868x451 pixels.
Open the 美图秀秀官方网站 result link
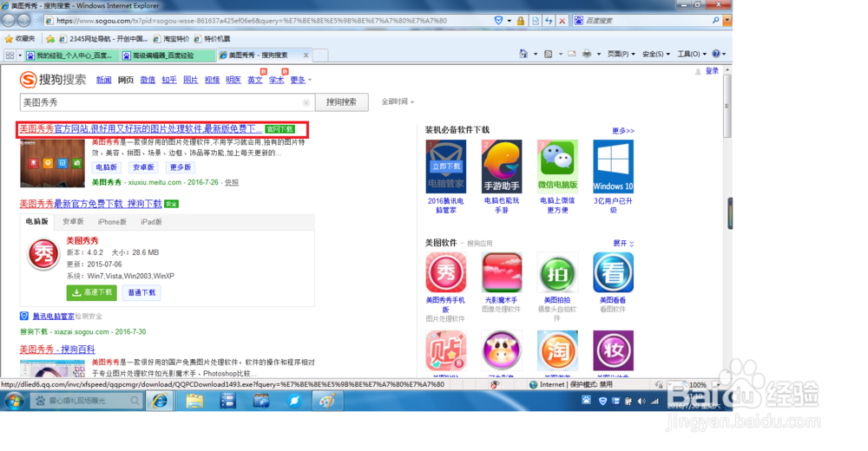[141, 129]
